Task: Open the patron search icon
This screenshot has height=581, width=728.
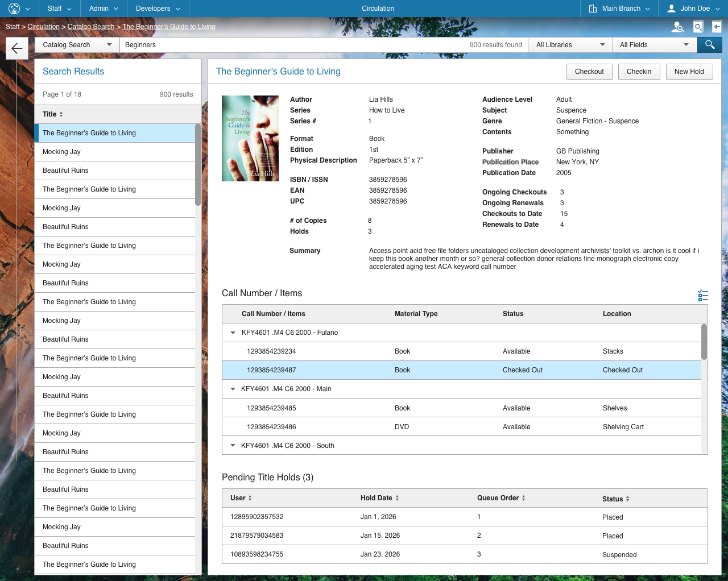Action: pos(678,26)
